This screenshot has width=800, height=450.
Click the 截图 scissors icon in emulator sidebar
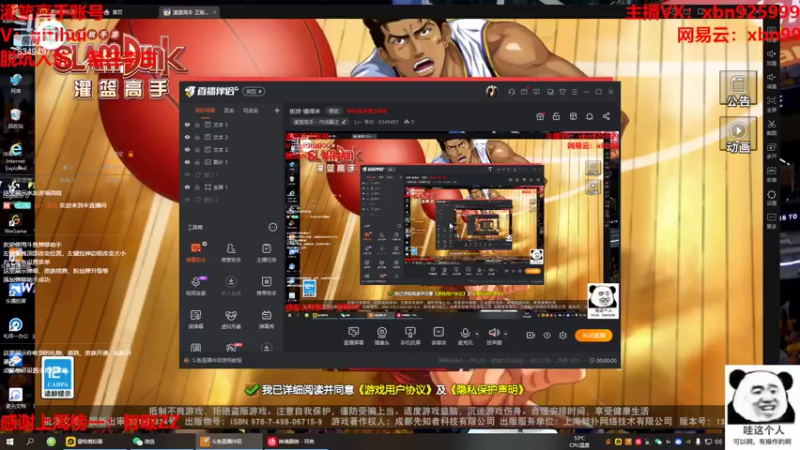click(771, 127)
